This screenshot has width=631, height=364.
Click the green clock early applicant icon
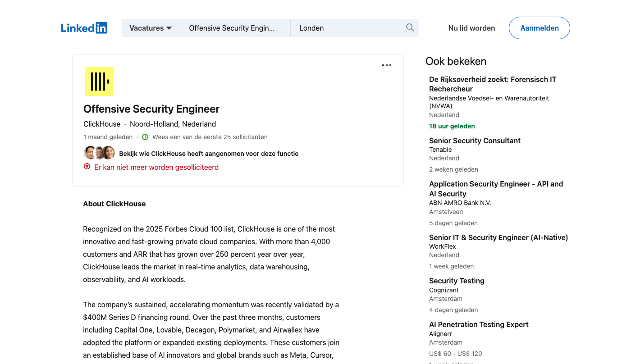pos(145,137)
